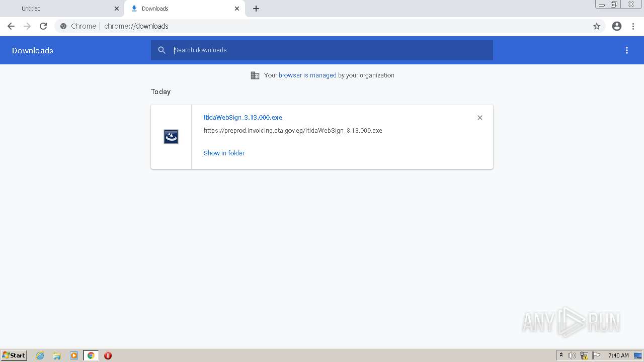Click the search magnifier icon in Downloads
The width and height of the screenshot is (644, 362).
[162, 50]
